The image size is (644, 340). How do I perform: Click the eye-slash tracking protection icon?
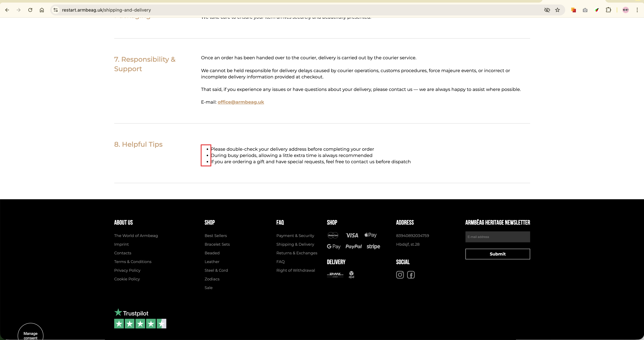click(x=547, y=10)
